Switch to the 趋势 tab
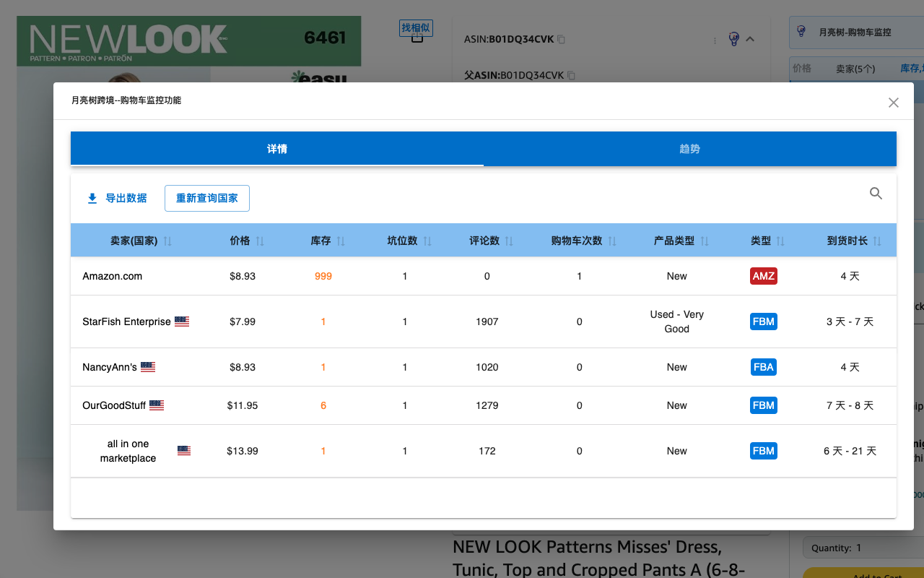The width and height of the screenshot is (924, 578). click(x=690, y=148)
